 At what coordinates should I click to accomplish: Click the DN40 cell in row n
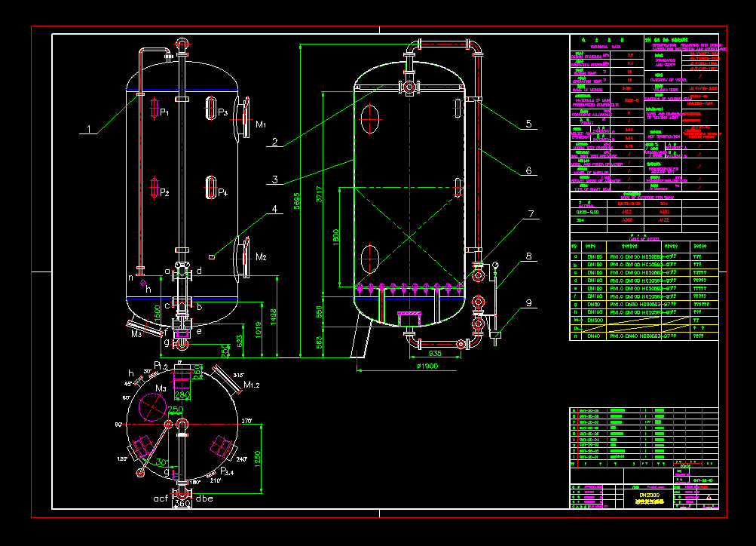pos(594,336)
